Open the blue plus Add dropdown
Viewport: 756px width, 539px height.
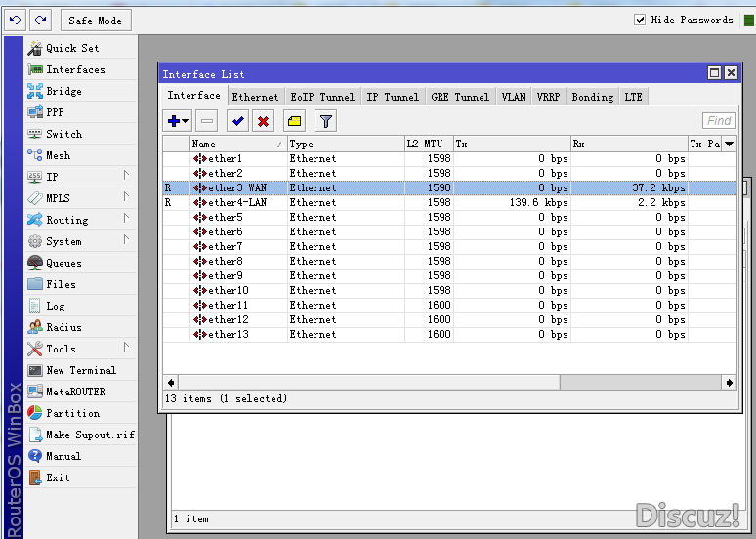[x=178, y=121]
